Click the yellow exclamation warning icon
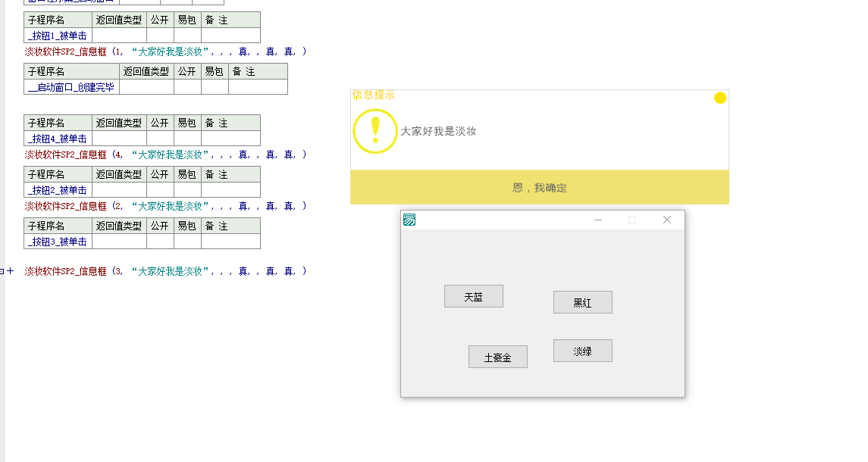This screenshot has height=462, width=868. [x=374, y=131]
